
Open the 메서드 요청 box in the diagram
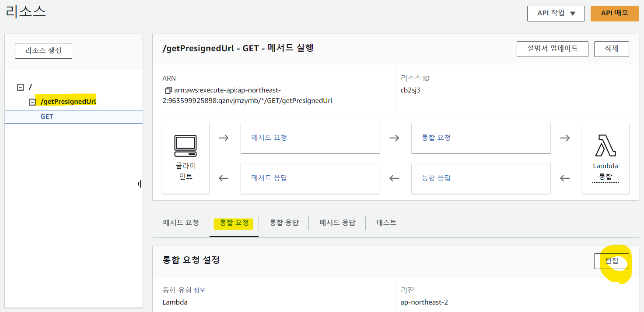[310, 138]
